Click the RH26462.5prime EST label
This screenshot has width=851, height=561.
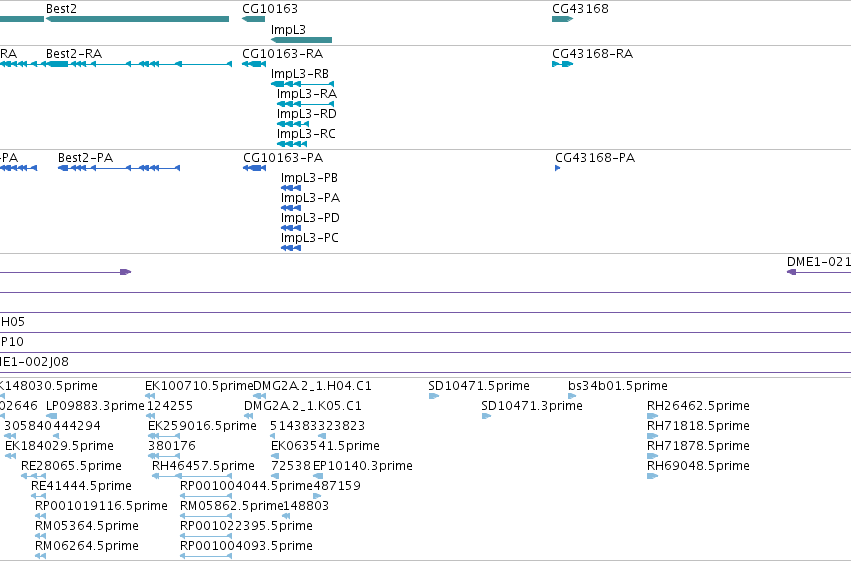click(x=698, y=406)
